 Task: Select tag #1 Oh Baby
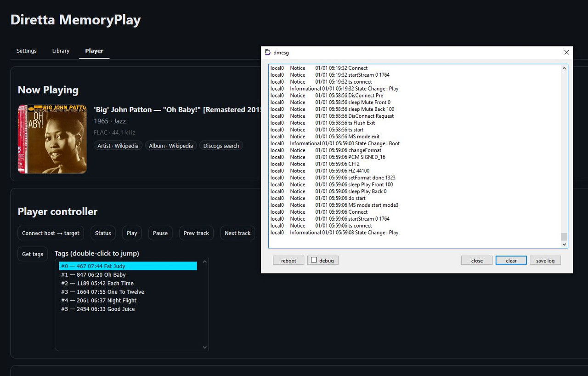tap(128, 275)
